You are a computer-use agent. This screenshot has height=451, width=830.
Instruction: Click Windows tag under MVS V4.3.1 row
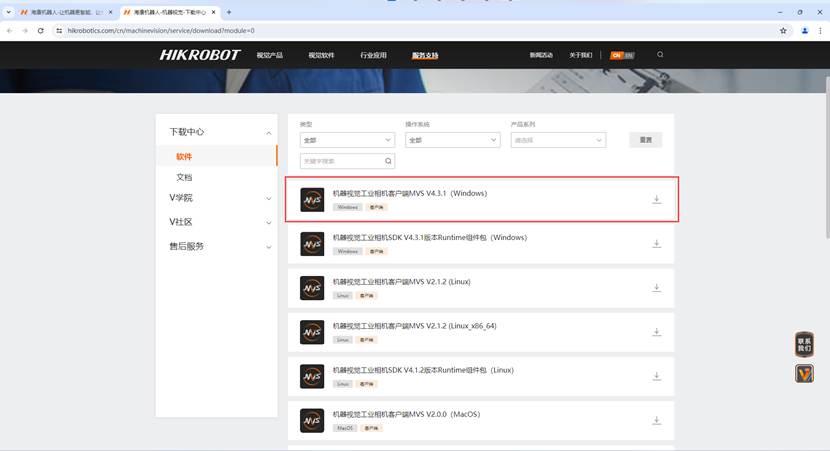pyautogui.click(x=347, y=207)
